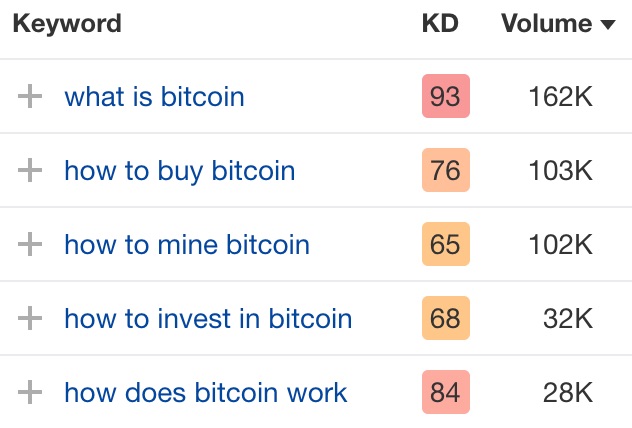Click the 'how does bitcoin work' link
The width and height of the screenshot is (632, 428).
tap(205, 393)
